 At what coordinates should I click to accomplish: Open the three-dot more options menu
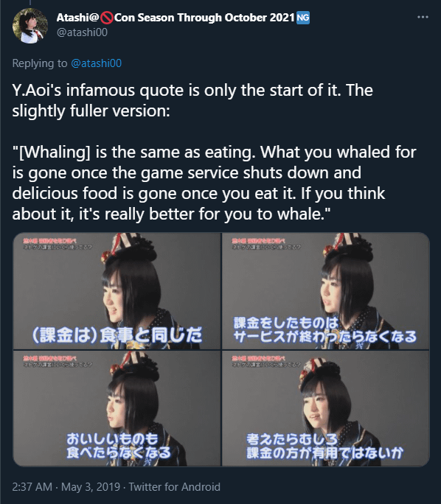point(423,17)
